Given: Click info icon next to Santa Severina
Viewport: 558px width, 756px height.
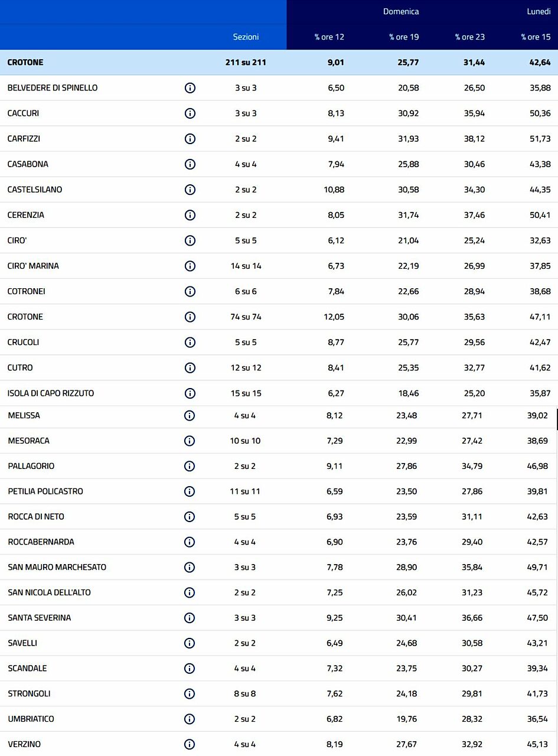Looking at the screenshot, I should point(190,618).
